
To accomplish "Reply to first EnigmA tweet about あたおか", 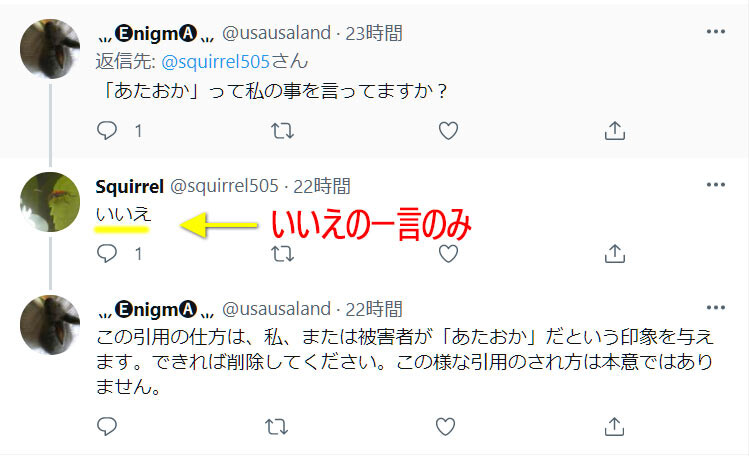I will (107, 130).
